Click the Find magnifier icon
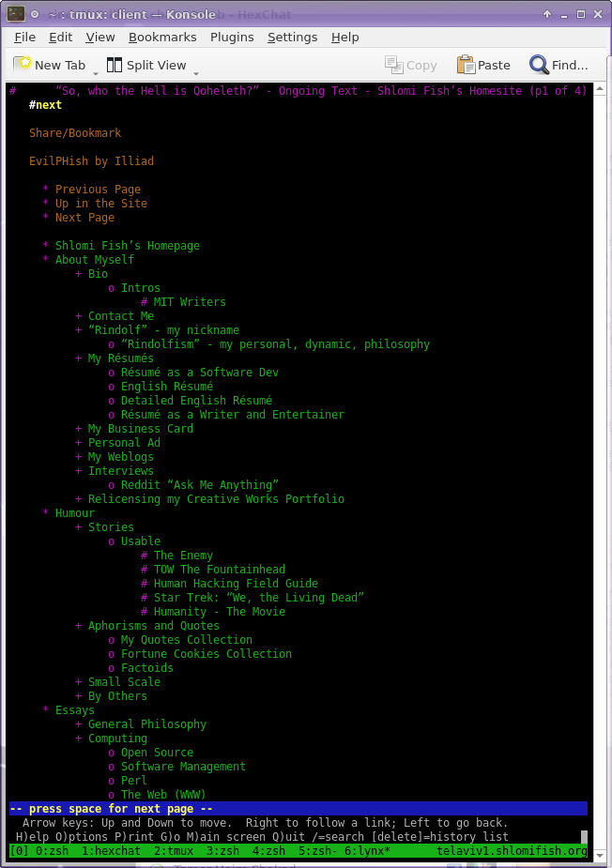This screenshot has width=612, height=868. click(x=539, y=65)
